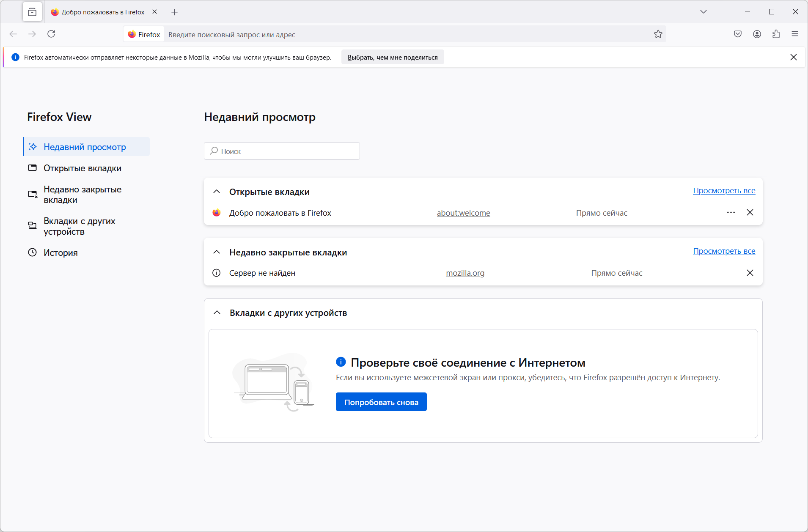Screen dimensions: 808x532
Task: Click the mozilla.org link
Action: (x=465, y=273)
